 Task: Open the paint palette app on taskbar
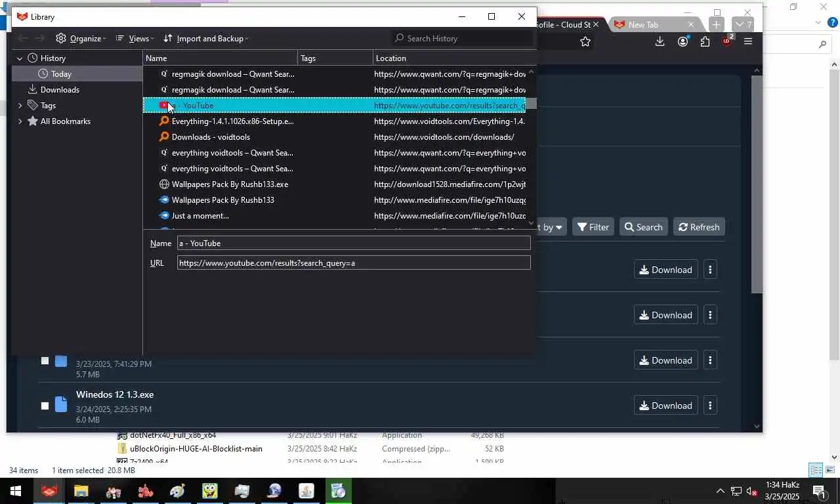click(x=177, y=491)
